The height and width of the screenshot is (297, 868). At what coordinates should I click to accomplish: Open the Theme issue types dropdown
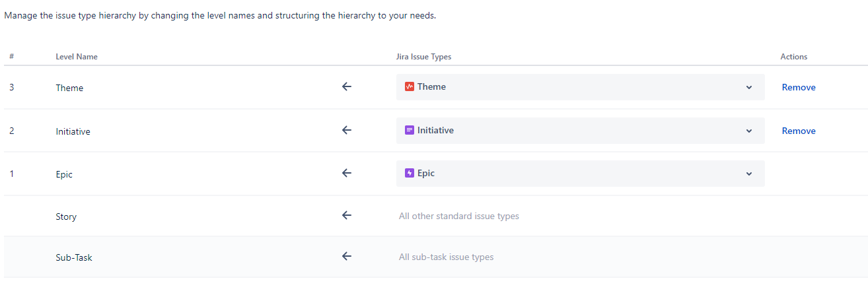(580, 87)
